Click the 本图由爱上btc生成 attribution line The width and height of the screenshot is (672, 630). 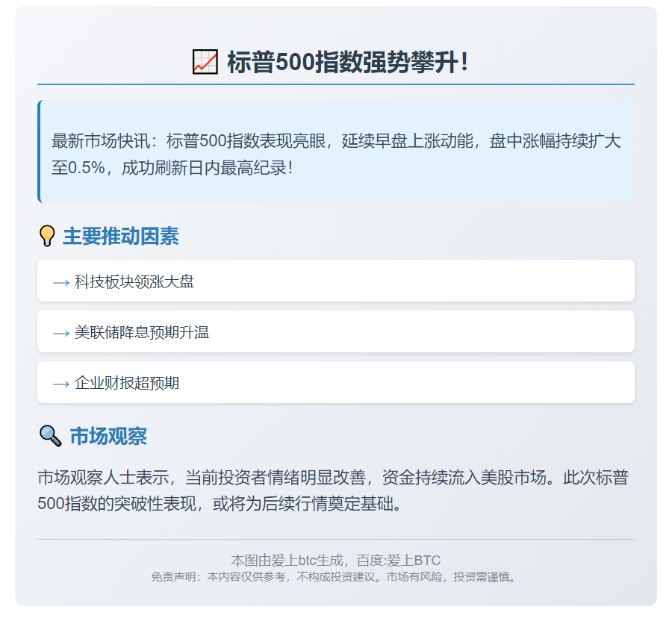335,560
